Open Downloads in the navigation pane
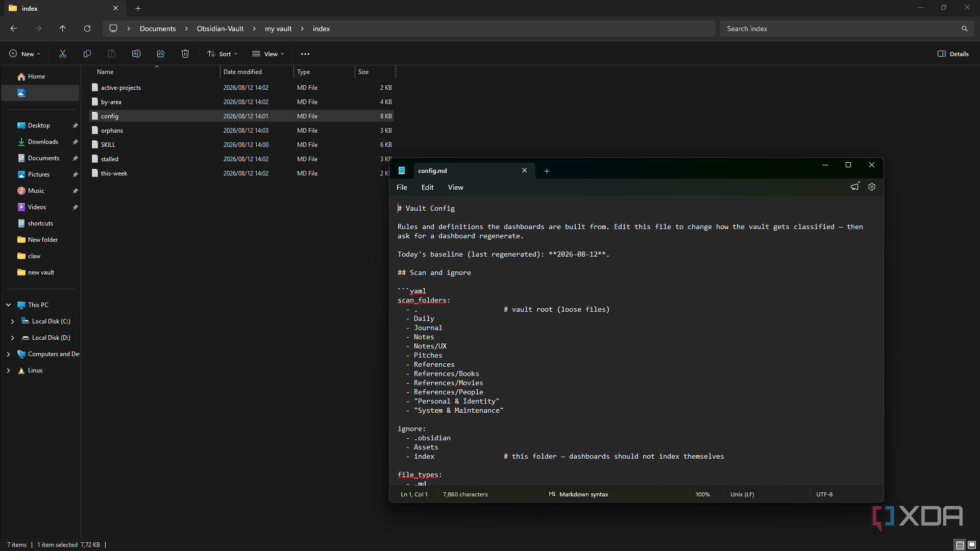The height and width of the screenshot is (551, 980). pos(40,142)
